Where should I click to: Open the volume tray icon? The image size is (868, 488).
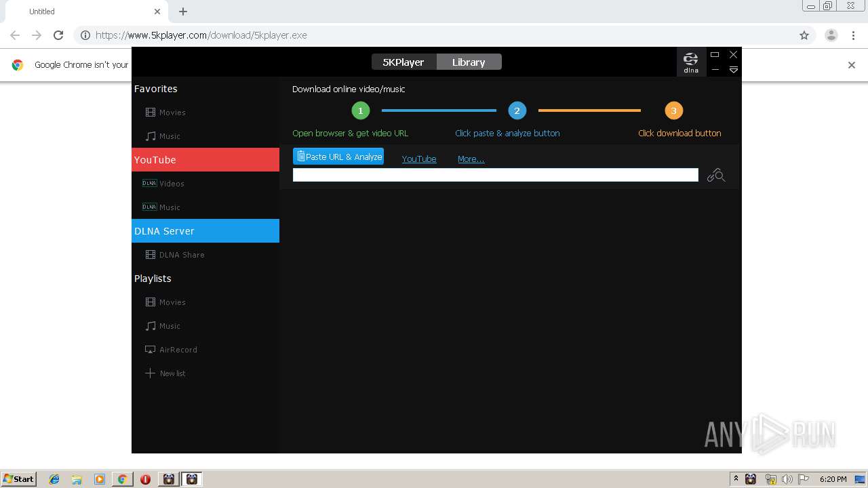click(787, 479)
